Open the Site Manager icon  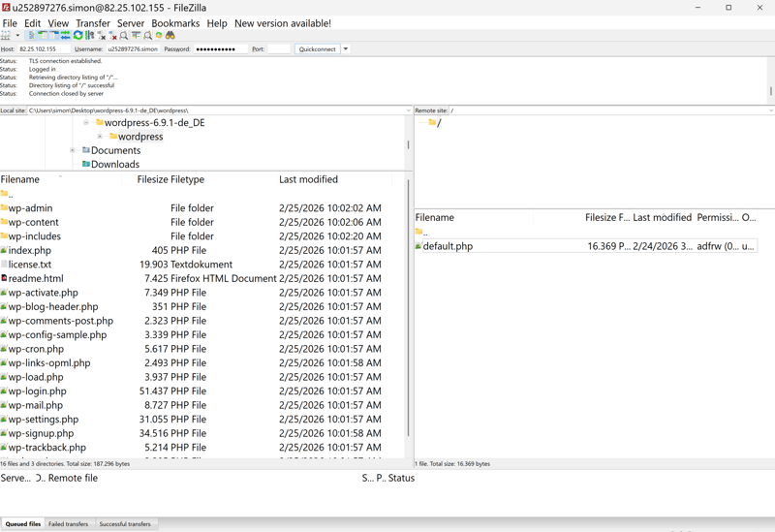coord(7,36)
